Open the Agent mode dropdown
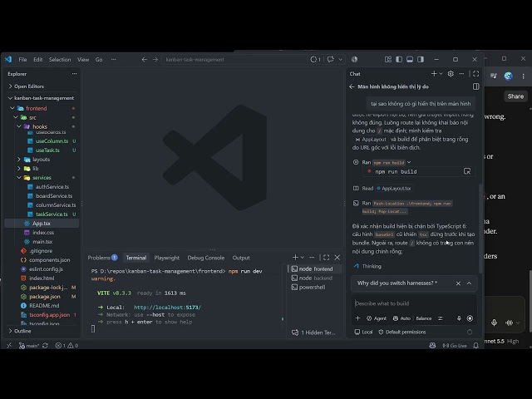 click(x=377, y=318)
